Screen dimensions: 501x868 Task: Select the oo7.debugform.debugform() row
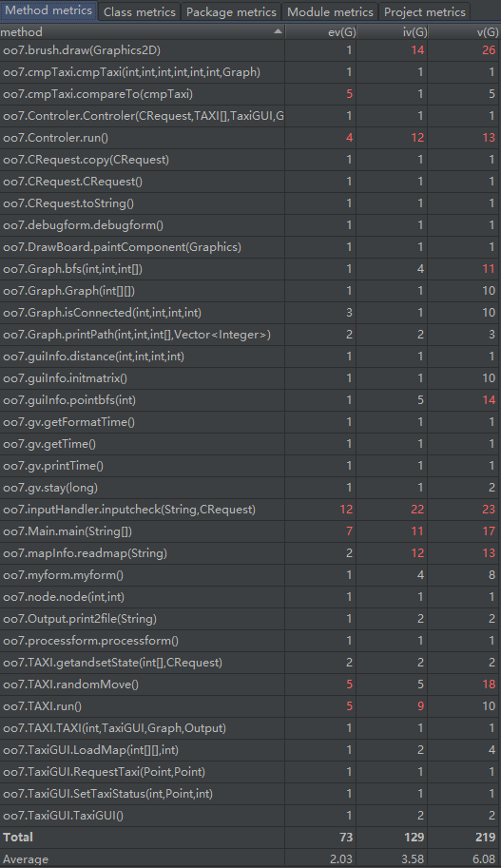pos(250,225)
